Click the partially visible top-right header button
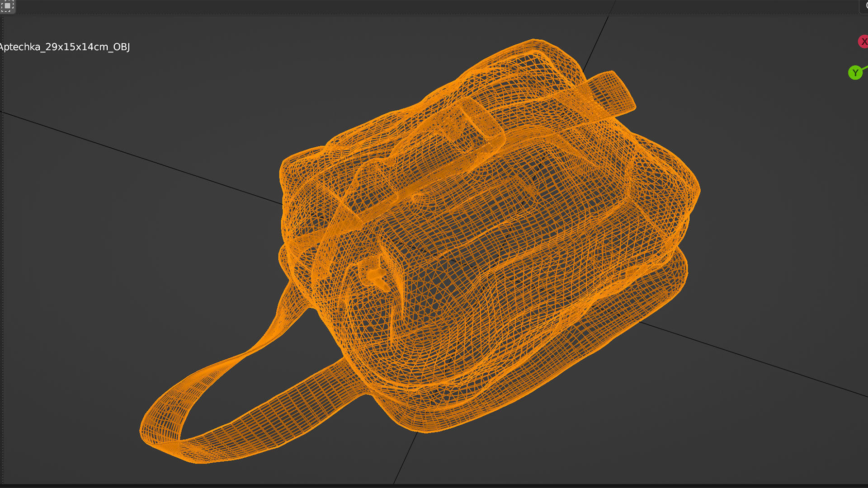Image resolution: width=868 pixels, height=488 pixels. 863,6
